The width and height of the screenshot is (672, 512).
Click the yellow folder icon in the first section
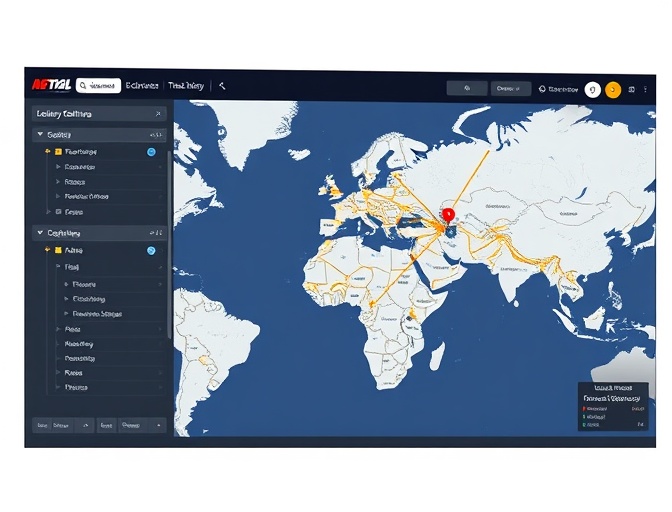[59, 152]
